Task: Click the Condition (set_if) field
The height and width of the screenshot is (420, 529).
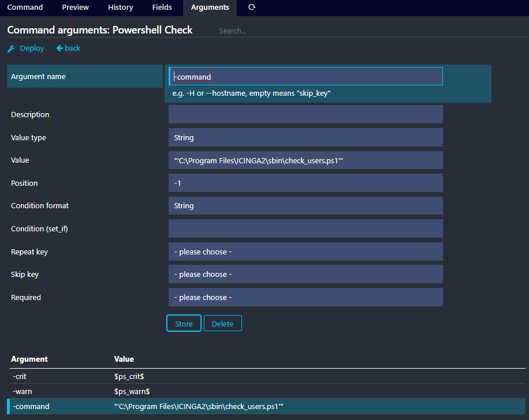Action: click(306, 228)
